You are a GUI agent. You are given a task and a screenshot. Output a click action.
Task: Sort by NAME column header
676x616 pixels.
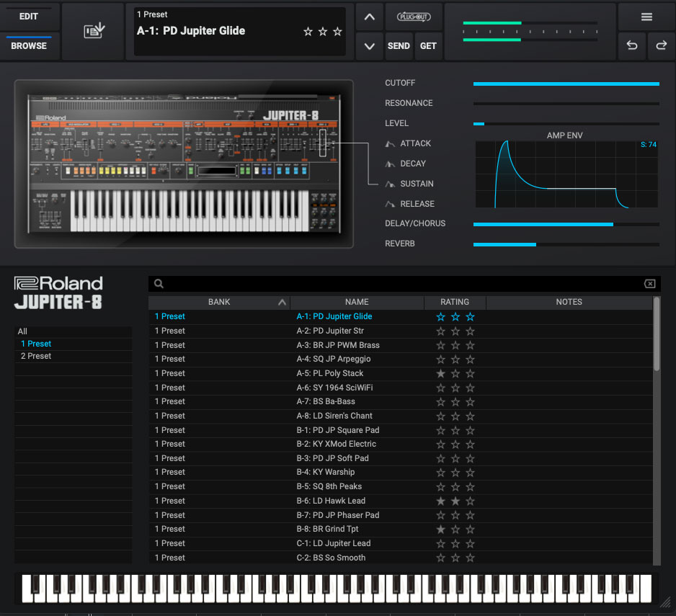tap(357, 302)
